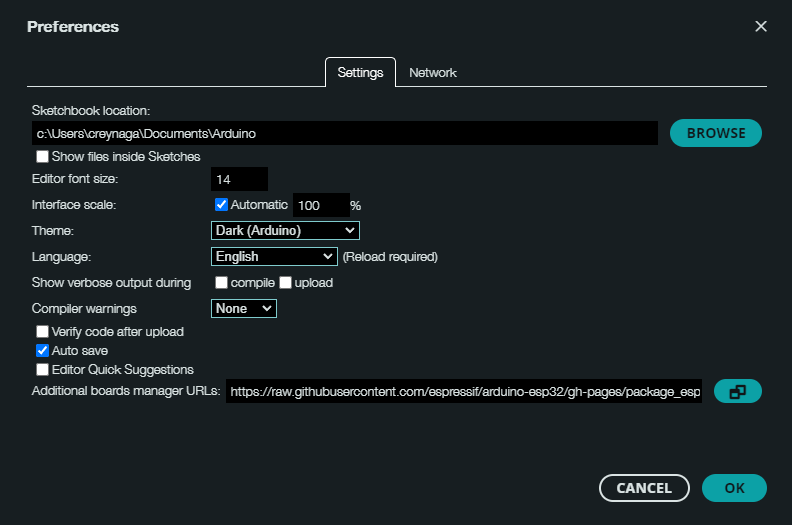
Task: Click the Compiler warnings label
Action: click(84, 309)
